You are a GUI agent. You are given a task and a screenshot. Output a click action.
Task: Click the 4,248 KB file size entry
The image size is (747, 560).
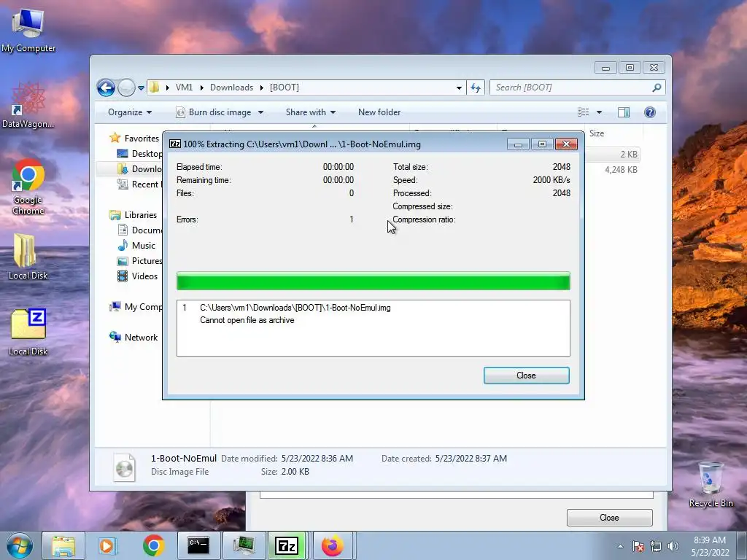[621, 169]
